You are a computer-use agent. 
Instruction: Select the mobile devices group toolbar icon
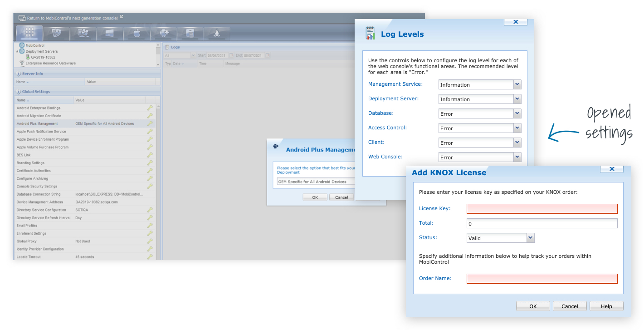pos(56,33)
